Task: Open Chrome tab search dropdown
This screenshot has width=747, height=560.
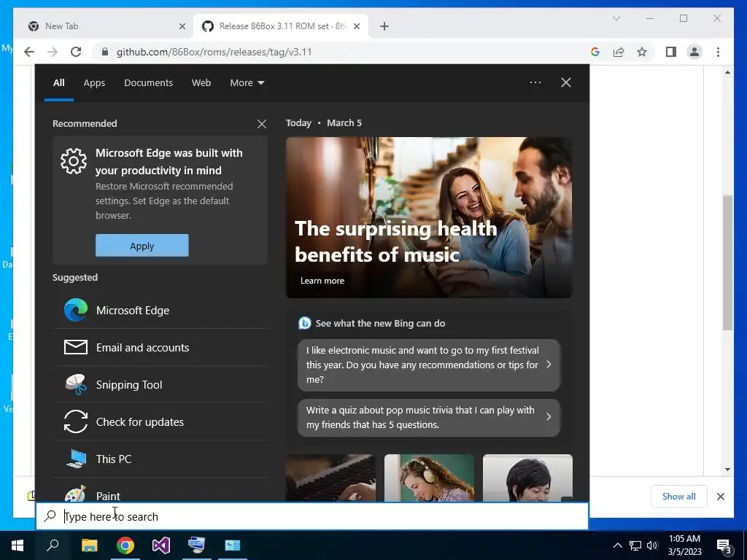Action: coord(616,18)
